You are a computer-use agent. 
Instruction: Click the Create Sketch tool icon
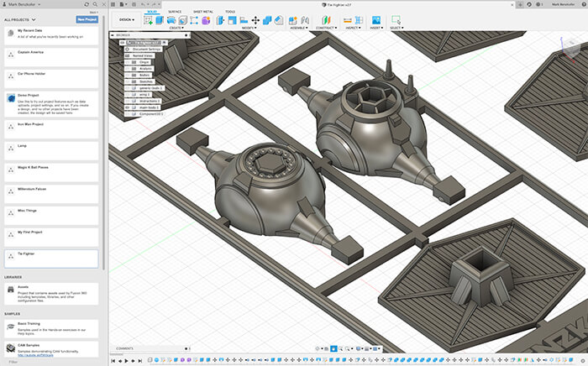148,20
